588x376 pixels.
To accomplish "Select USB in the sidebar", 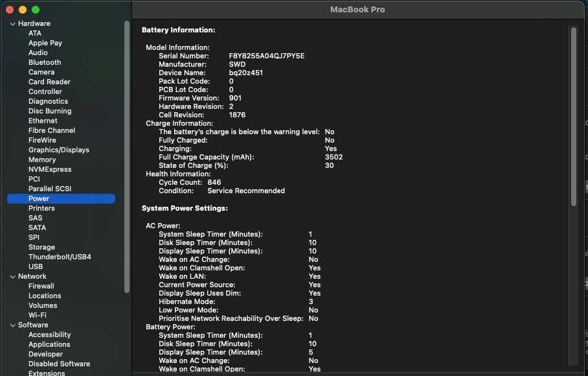I will coord(36,267).
